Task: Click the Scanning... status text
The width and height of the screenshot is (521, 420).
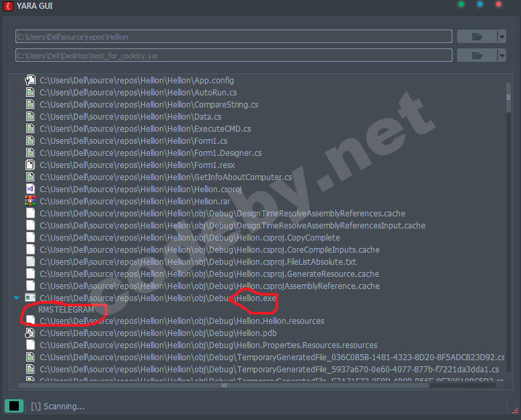Action: [x=58, y=407]
